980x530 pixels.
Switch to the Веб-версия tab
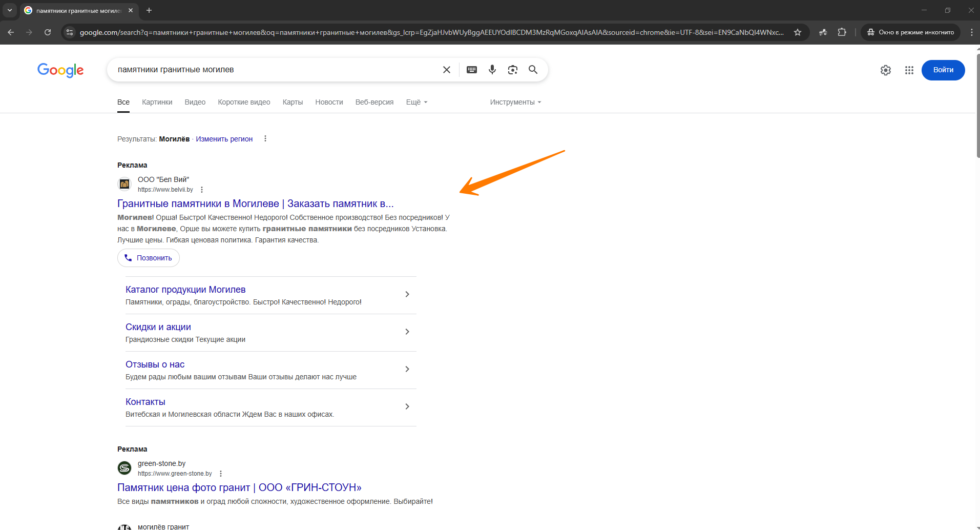(x=374, y=102)
